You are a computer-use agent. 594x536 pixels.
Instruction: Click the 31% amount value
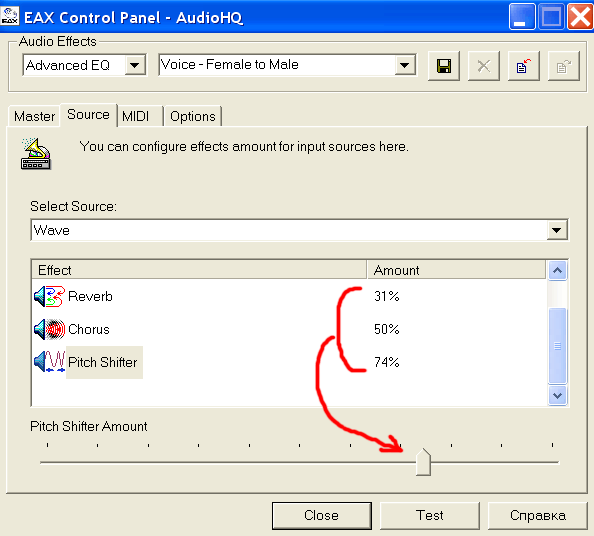(x=386, y=296)
